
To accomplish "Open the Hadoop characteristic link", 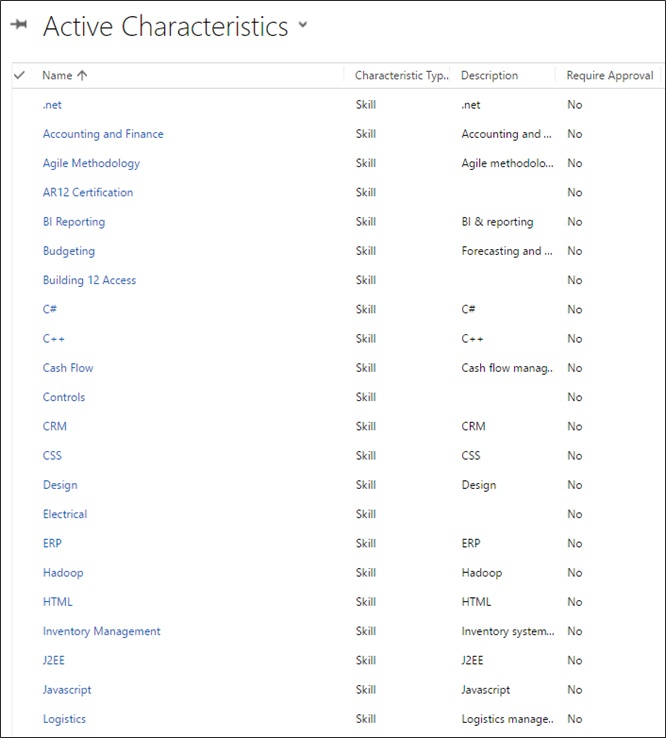I will [x=63, y=573].
